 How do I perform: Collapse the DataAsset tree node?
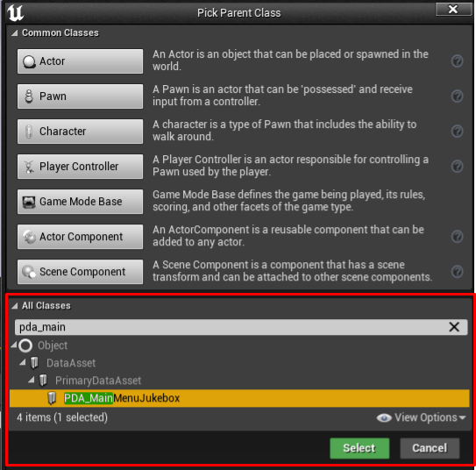point(23,362)
